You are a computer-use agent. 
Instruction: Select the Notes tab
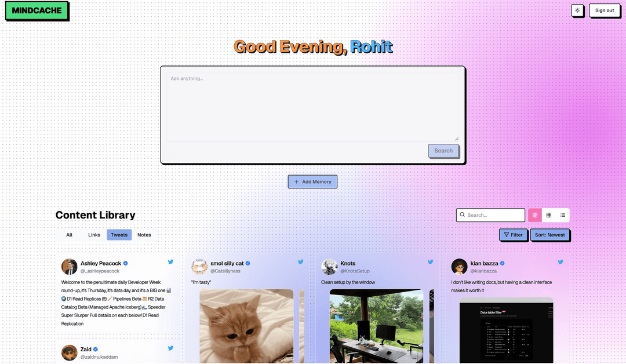[144, 235]
